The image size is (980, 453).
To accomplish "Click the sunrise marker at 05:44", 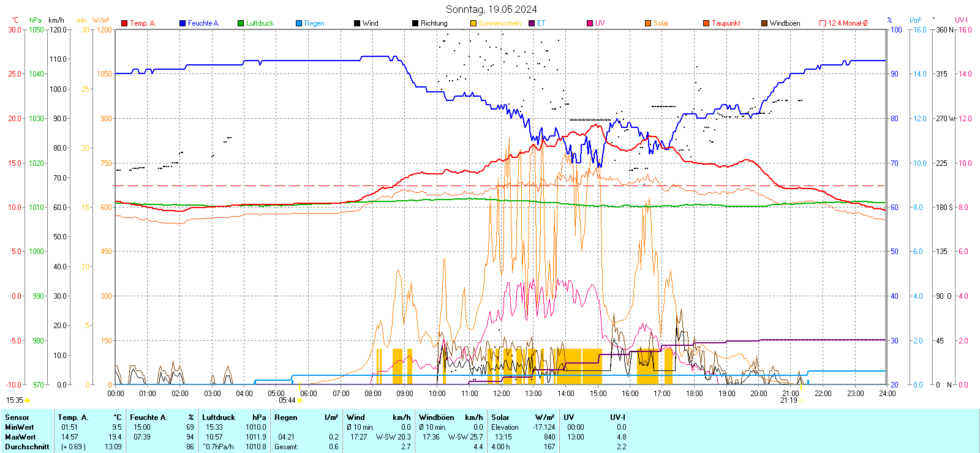I will click(x=299, y=400).
